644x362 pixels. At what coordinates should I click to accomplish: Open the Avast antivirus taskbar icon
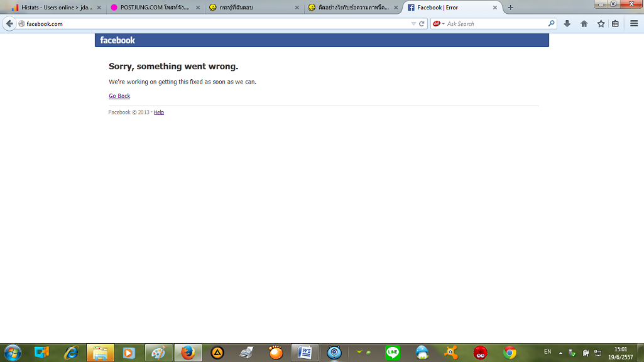point(451,353)
